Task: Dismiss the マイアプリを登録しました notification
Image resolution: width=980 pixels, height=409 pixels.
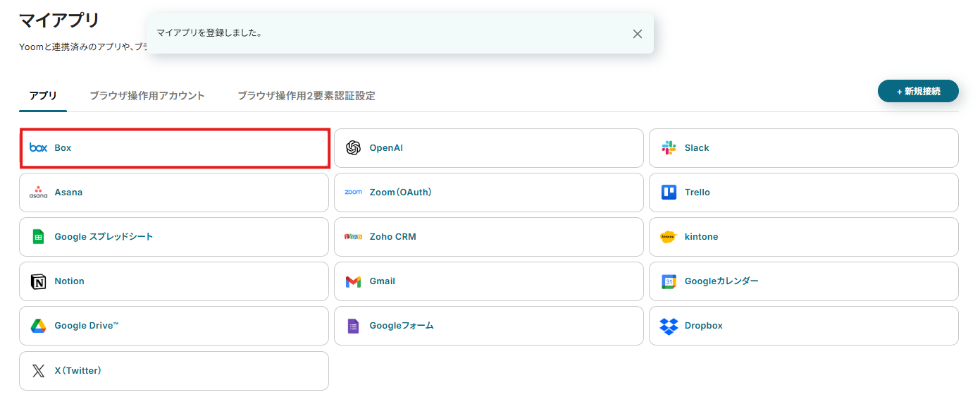Action: [637, 34]
